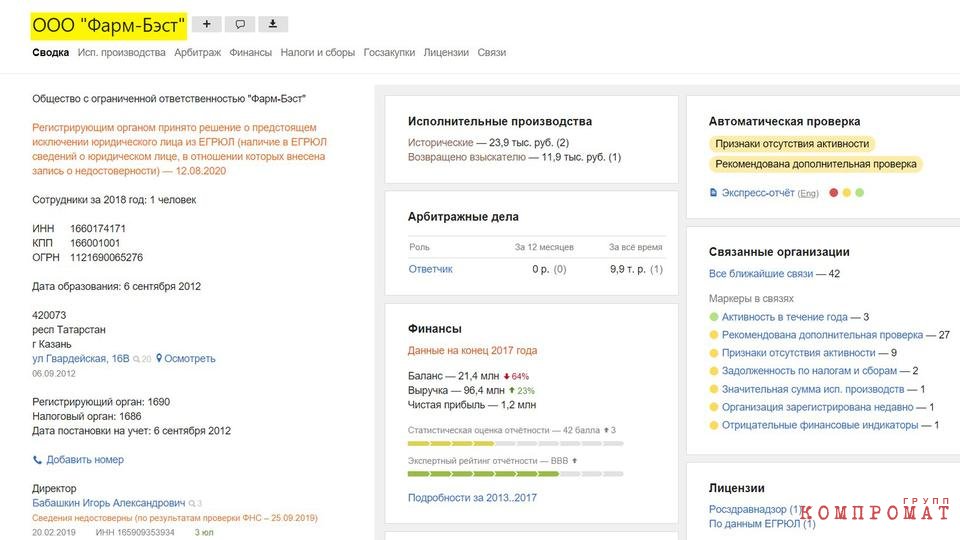The image size is (960, 540).
Task: Click the Выручка — 96,4 млн line
Action: pos(471,391)
